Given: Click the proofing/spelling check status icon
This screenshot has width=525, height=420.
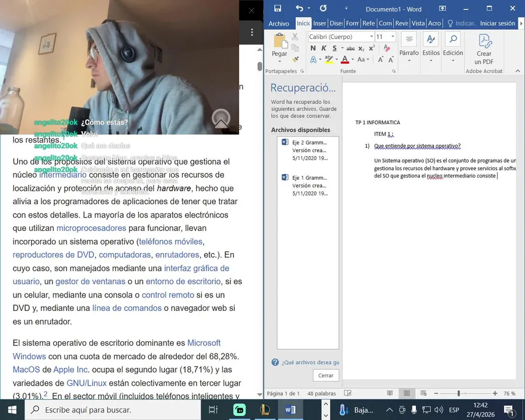Looking at the screenshot, I should (348, 393).
